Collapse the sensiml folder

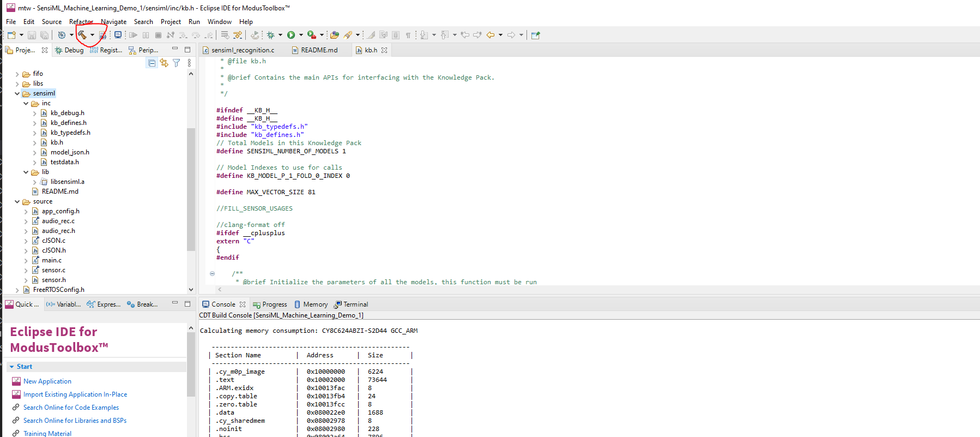(17, 93)
